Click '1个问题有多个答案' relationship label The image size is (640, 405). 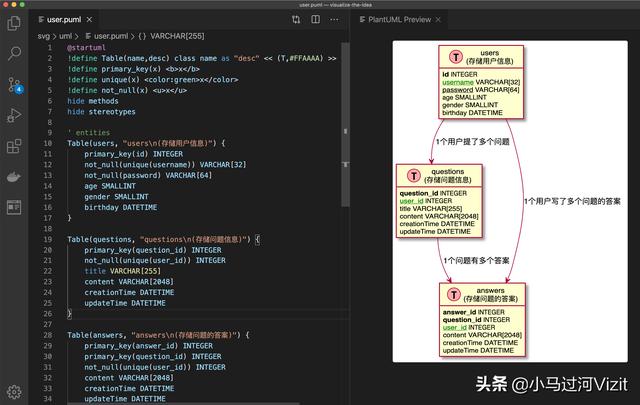[476, 260]
